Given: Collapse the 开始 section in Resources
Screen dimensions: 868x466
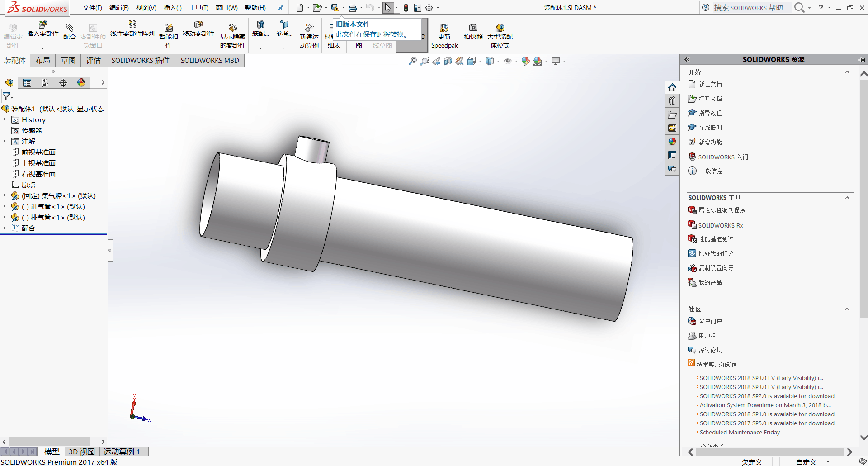Looking at the screenshot, I should 847,72.
